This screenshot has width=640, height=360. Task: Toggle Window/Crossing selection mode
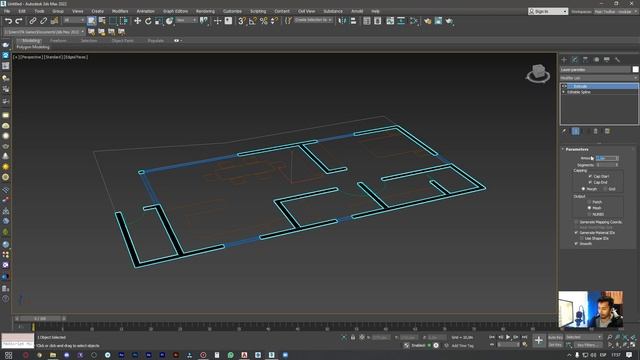click(x=124, y=20)
